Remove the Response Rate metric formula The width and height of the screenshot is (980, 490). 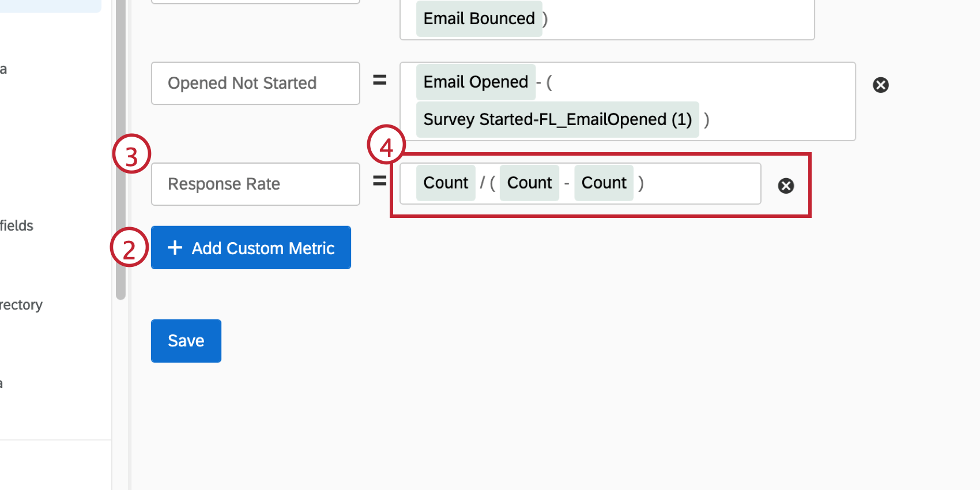tap(786, 185)
